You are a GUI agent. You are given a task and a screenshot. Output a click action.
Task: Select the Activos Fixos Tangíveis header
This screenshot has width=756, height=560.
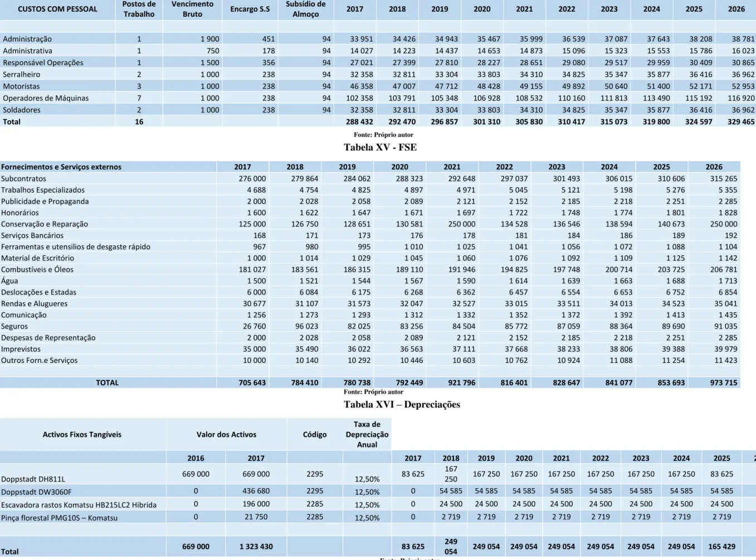pyautogui.click(x=82, y=434)
